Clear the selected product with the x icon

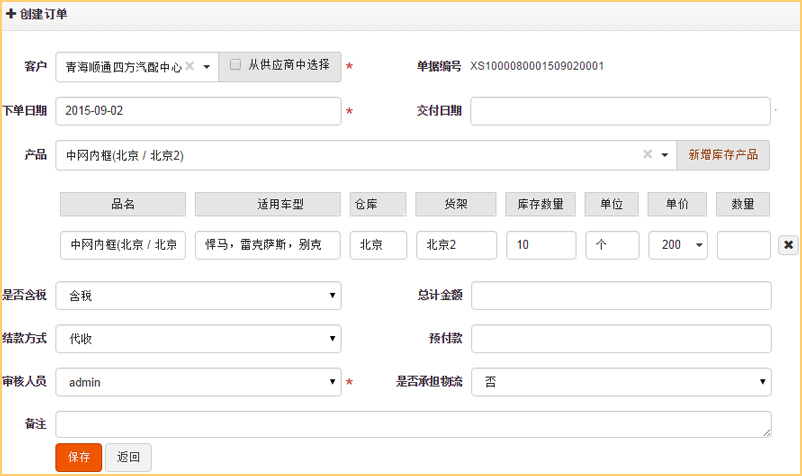point(647,155)
